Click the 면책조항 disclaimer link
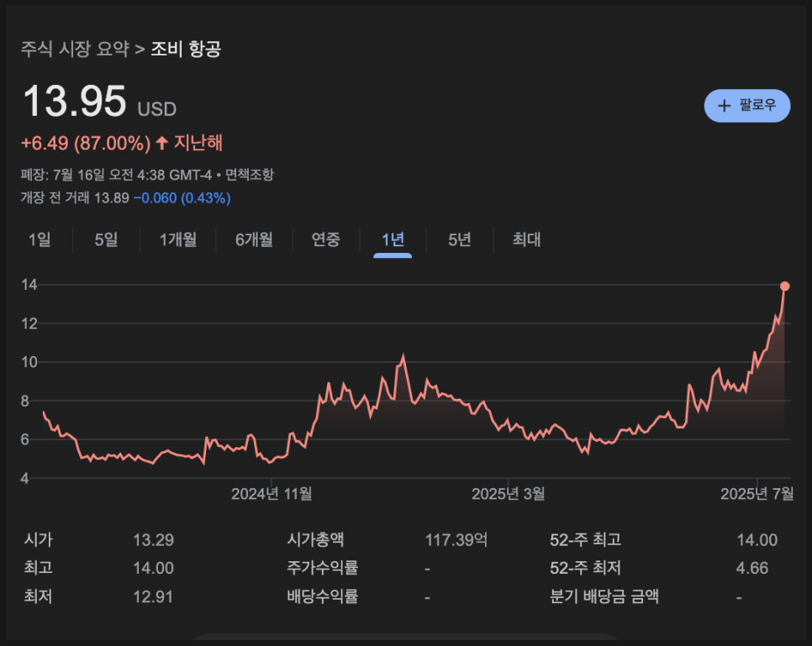 coord(249,175)
